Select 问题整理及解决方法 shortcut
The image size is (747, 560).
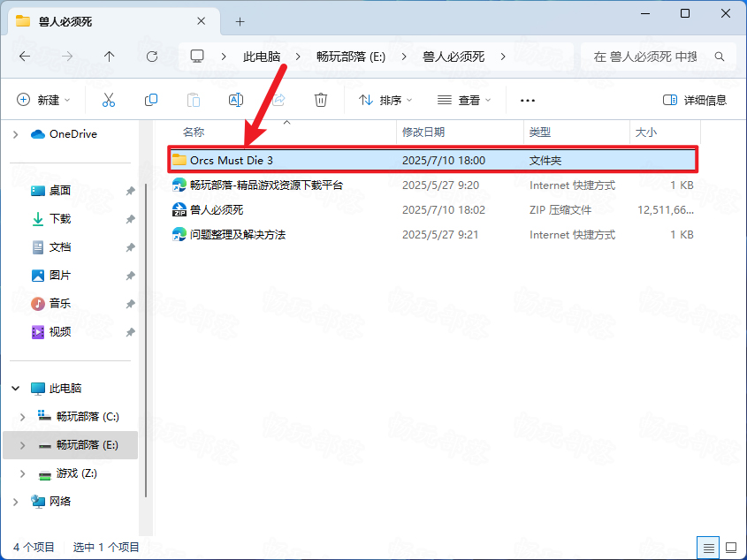coord(432,234)
